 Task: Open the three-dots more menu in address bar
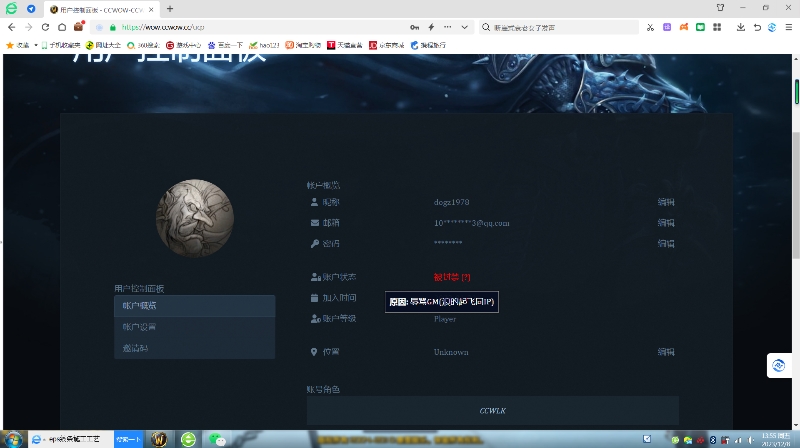pyautogui.click(x=447, y=27)
